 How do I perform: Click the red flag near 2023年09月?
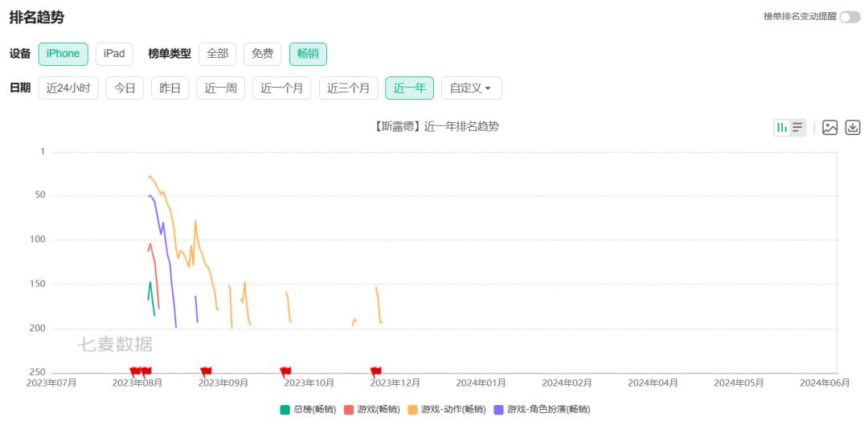(x=206, y=371)
